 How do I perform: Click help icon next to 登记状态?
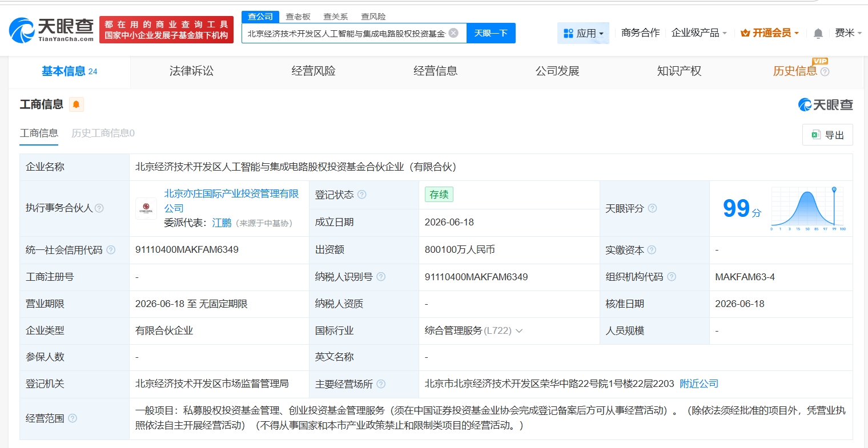[x=361, y=195]
